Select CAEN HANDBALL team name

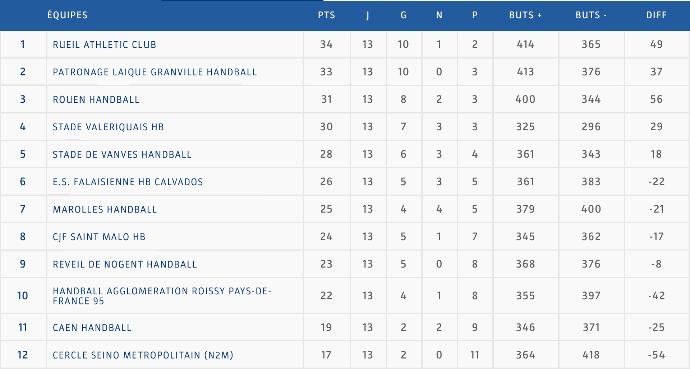(x=92, y=328)
